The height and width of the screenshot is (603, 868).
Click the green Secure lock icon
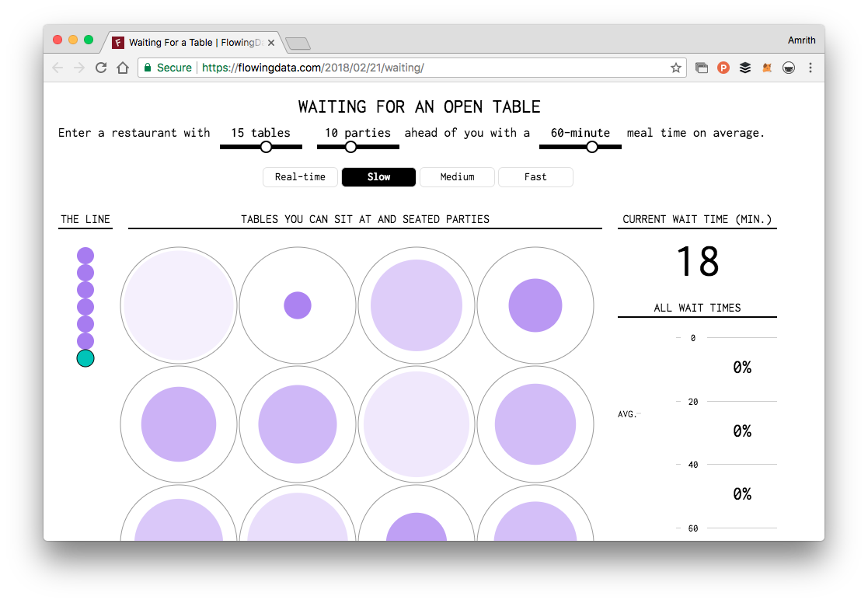tap(147, 68)
